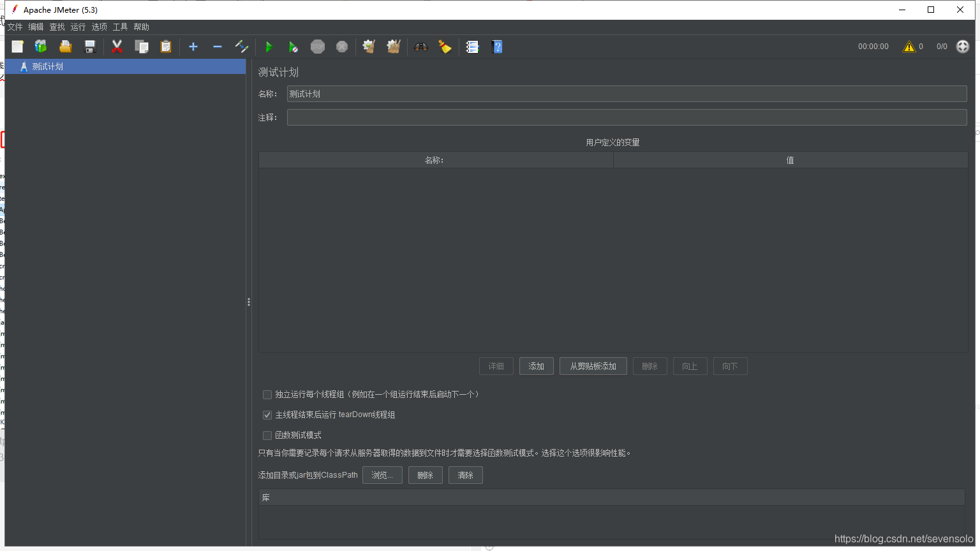Open the Function helper dialog icon
This screenshot has width=980, height=551.
click(472, 47)
